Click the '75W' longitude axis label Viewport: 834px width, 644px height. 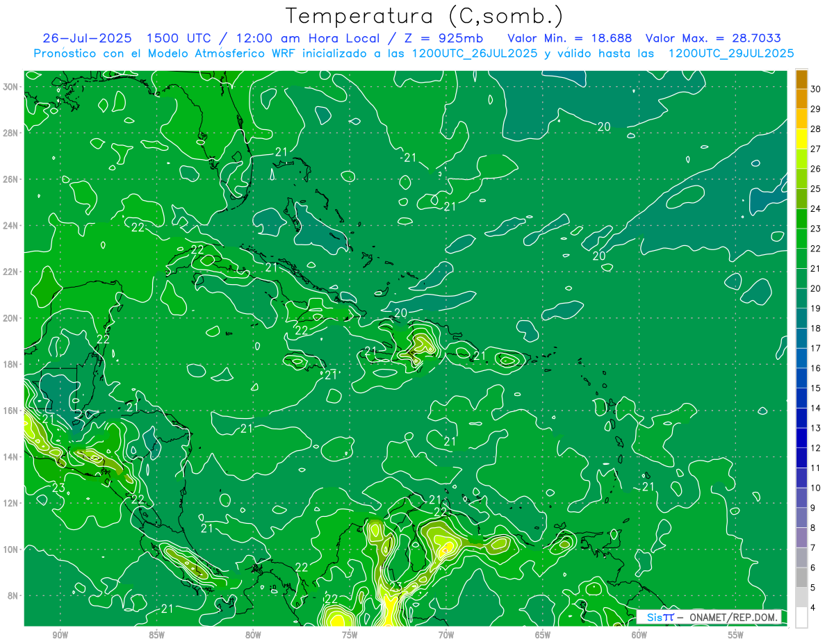(x=350, y=635)
